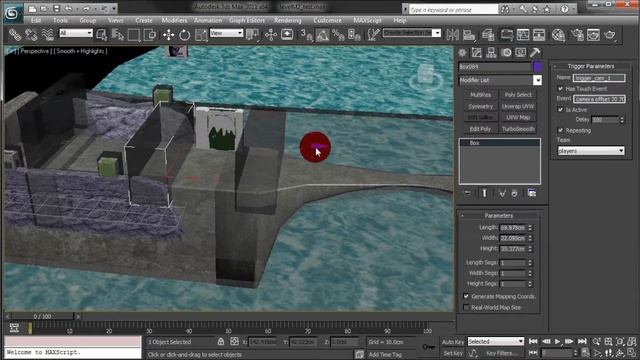This screenshot has width=640, height=360.
Task: Click the Symmetry modifier button
Action: (x=480, y=106)
